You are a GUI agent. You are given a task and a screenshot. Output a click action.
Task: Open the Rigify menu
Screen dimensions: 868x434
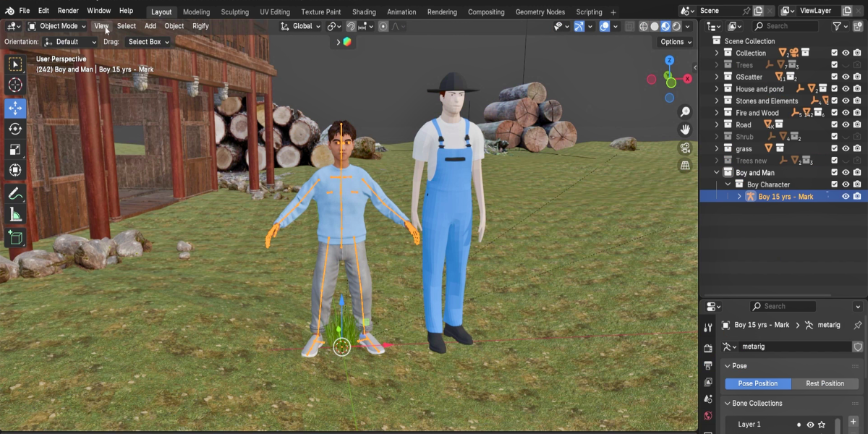pyautogui.click(x=200, y=26)
